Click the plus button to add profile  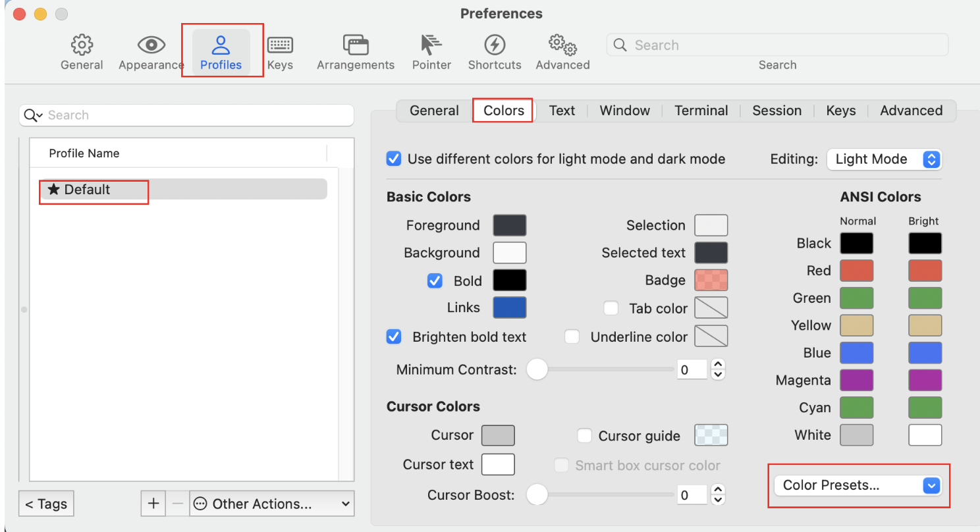pyautogui.click(x=153, y=504)
